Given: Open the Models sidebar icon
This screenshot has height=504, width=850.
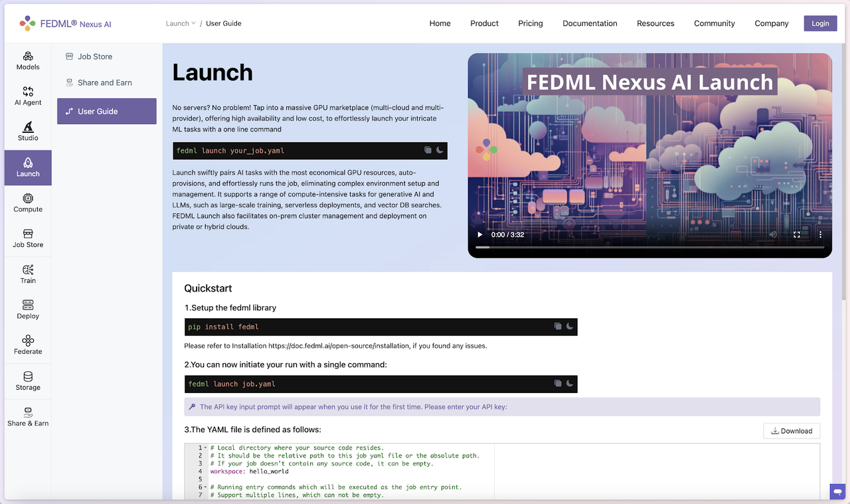Looking at the screenshot, I should click(28, 60).
